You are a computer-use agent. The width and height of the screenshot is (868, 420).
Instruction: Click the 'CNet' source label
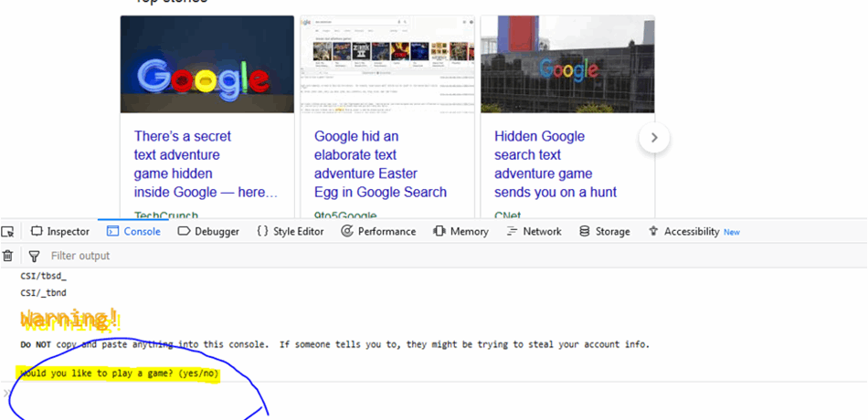point(509,215)
